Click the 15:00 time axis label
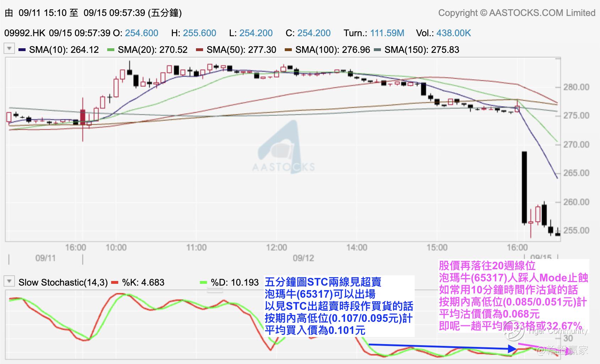Viewport: 600px width, 364px height. click(437, 247)
